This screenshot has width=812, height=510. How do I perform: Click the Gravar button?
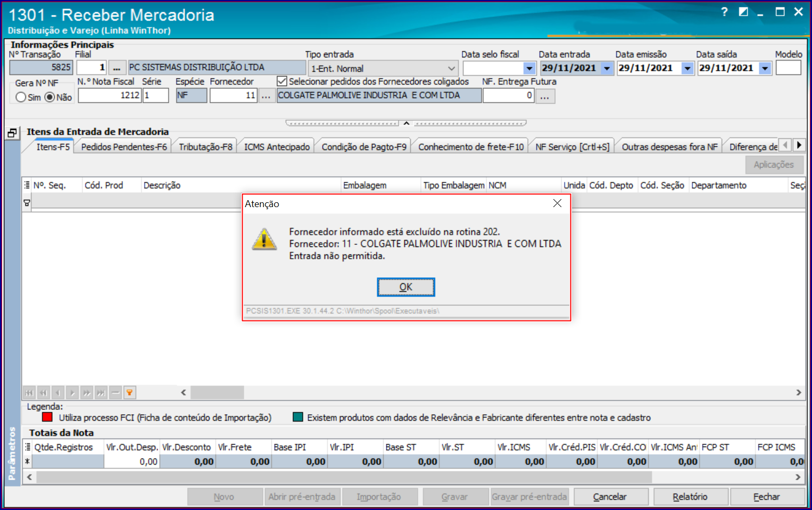(454, 497)
